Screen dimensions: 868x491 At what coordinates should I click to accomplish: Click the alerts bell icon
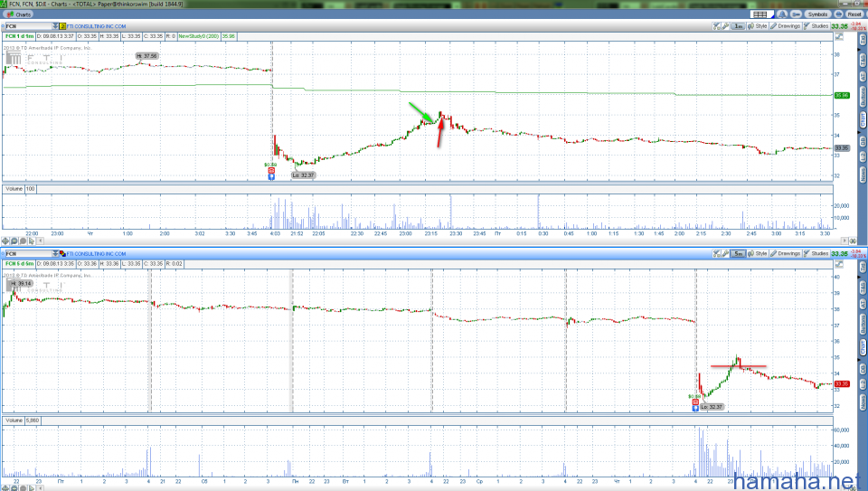coord(781,14)
